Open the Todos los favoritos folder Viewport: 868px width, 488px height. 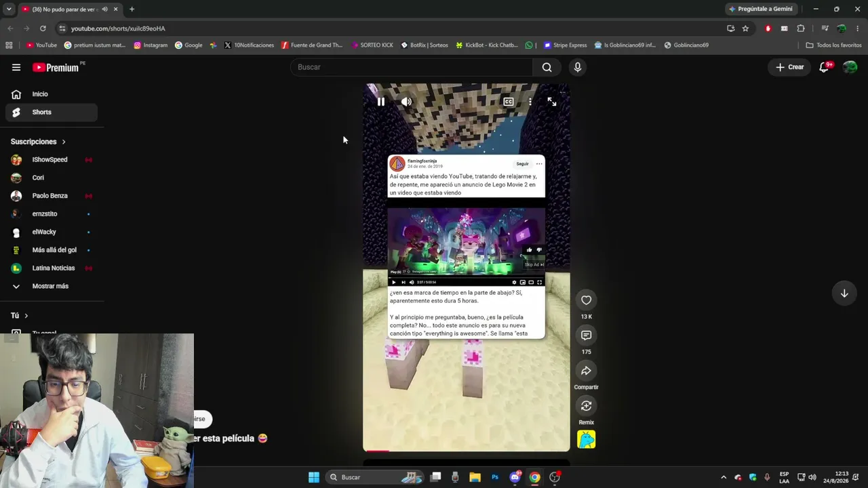834,45
